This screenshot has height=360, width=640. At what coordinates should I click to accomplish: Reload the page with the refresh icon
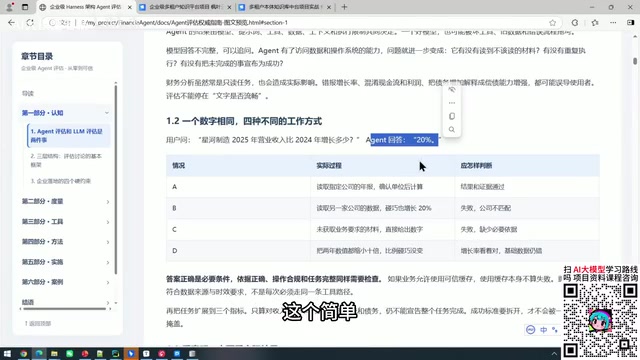coord(30,23)
